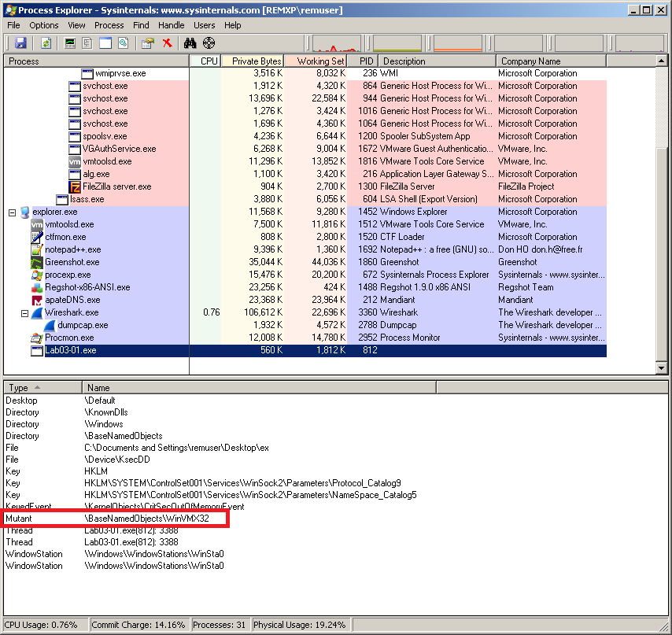Viewport: 672px width, 635px height.
Task: Select the lsass.exe process row
Action: coord(305,199)
